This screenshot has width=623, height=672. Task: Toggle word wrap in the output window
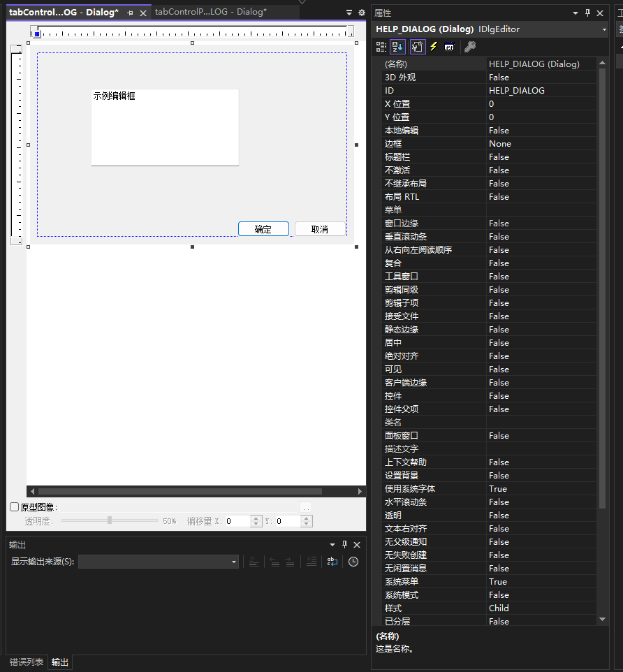click(x=332, y=562)
